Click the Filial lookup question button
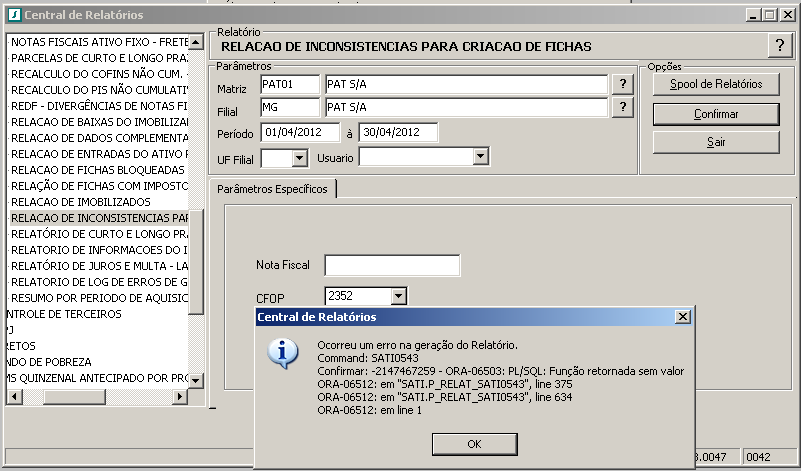Viewport: 801px width, 471px height. [x=623, y=107]
